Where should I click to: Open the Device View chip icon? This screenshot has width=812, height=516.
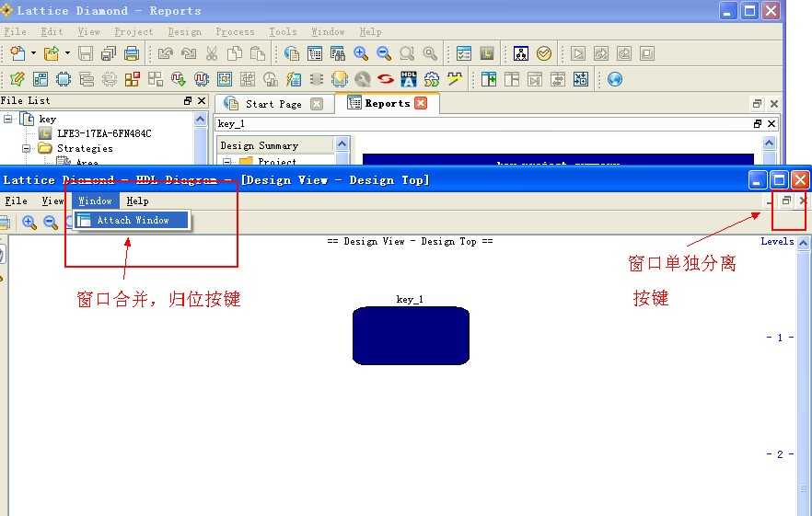pos(64,79)
